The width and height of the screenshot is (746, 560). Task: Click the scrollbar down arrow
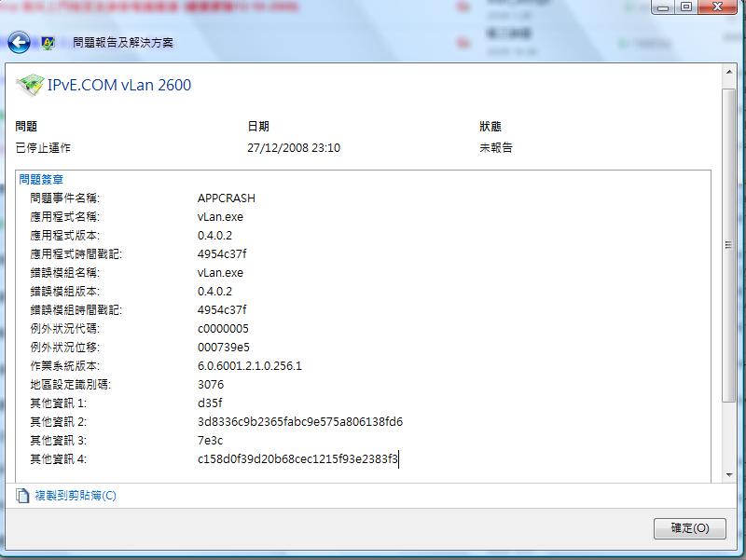[729, 474]
